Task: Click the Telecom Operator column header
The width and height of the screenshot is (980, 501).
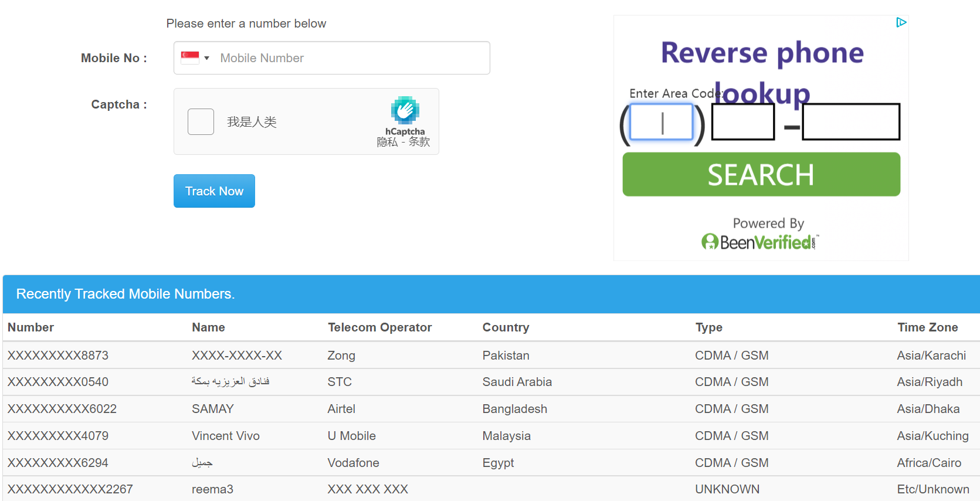Action: pyautogui.click(x=379, y=327)
